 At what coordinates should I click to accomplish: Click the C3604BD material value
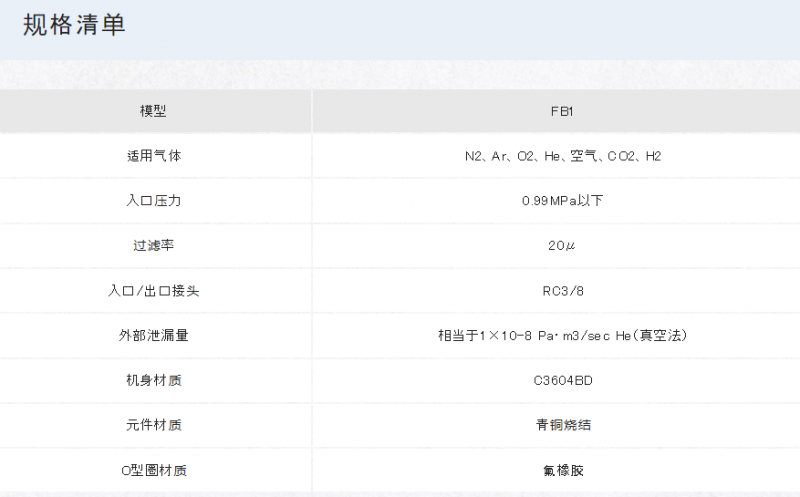click(563, 381)
